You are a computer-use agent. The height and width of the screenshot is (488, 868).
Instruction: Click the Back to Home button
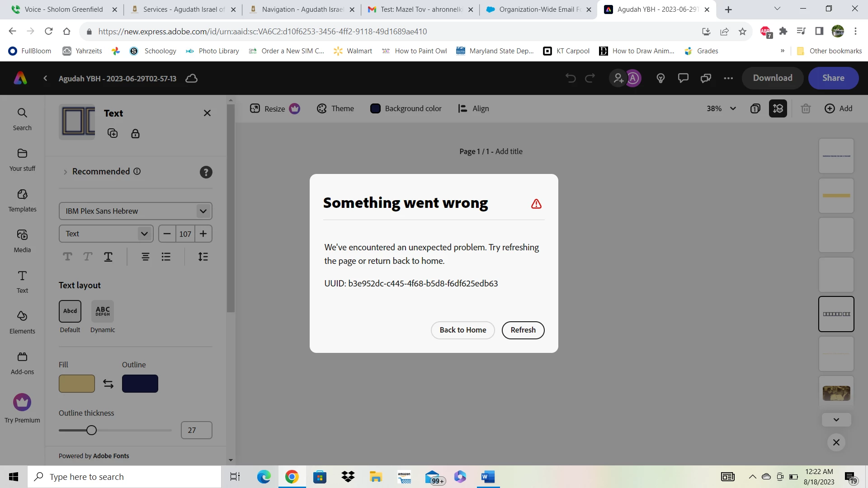[x=462, y=330]
